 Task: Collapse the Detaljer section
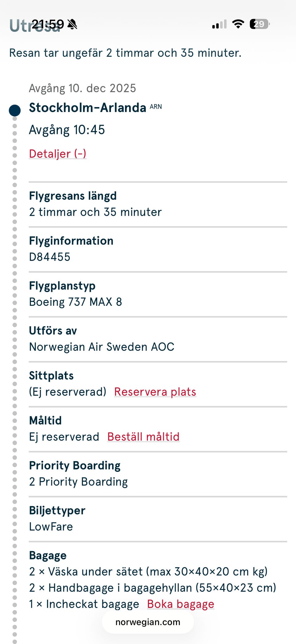pos(57,154)
